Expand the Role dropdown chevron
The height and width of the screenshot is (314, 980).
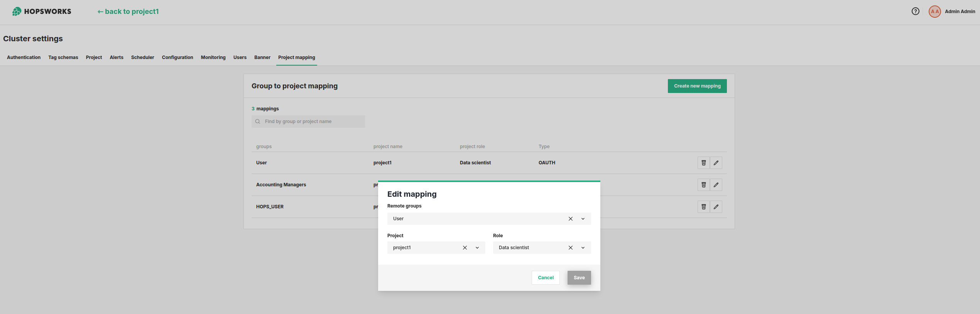click(x=583, y=248)
